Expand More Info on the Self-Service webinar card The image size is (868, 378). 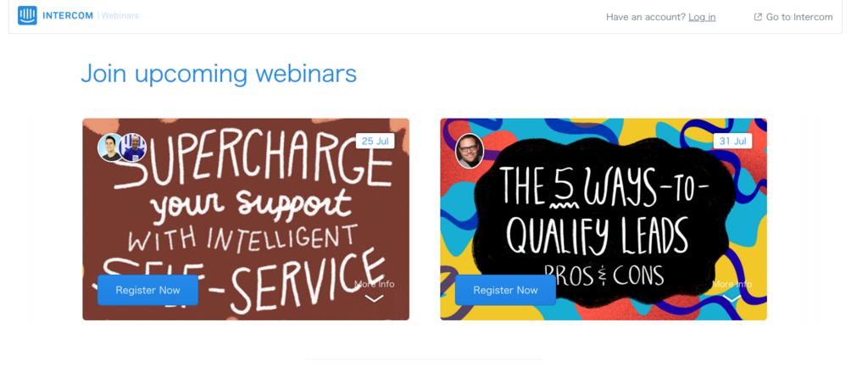pyautogui.click(x=374, y=291)
